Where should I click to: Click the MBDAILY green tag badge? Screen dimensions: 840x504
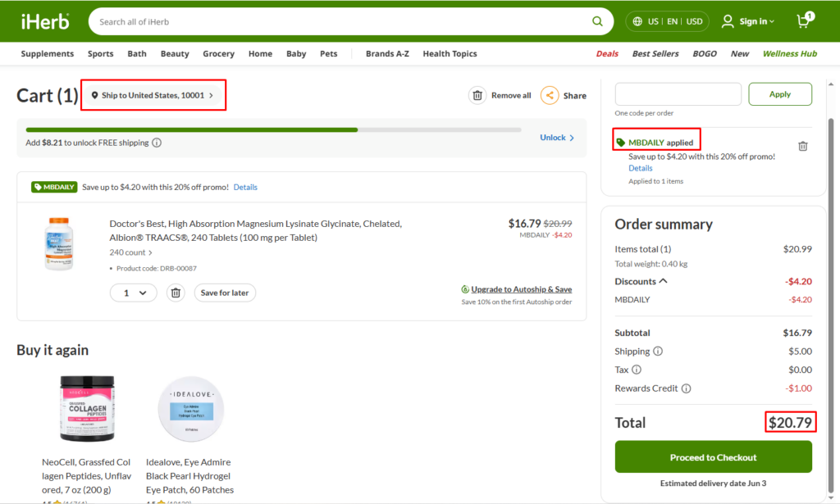tap(54, 187)
